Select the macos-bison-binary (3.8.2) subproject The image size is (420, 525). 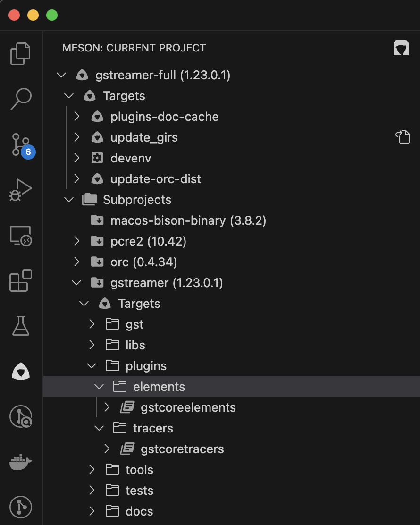188,220
